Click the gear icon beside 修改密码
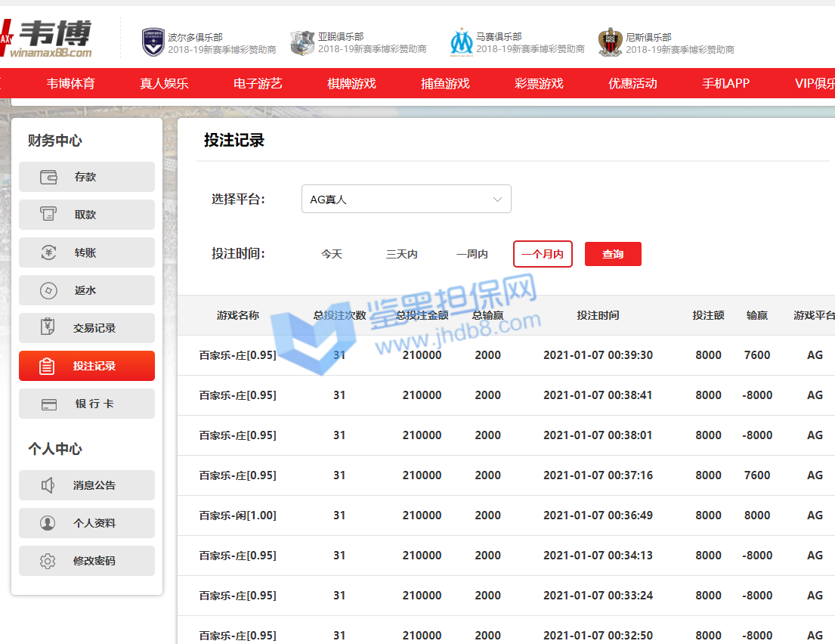This screenshot has height=644, width=835. [48, 561]
